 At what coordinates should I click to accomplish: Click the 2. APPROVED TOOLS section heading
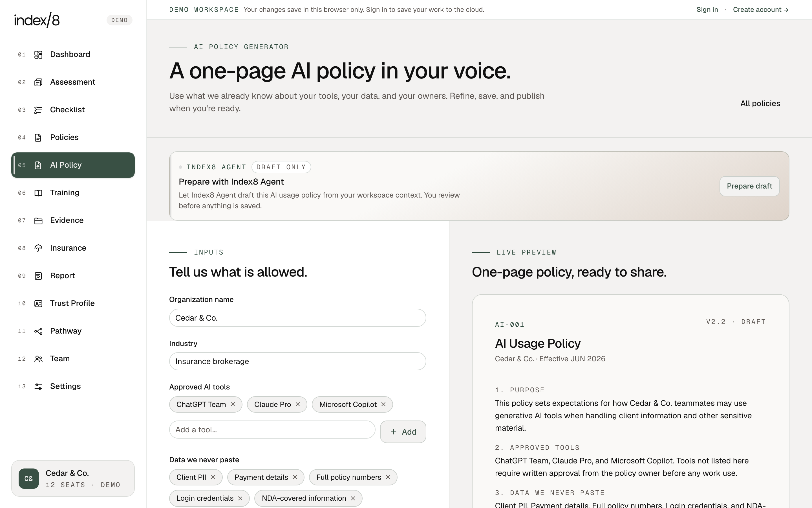coord(537,448)
